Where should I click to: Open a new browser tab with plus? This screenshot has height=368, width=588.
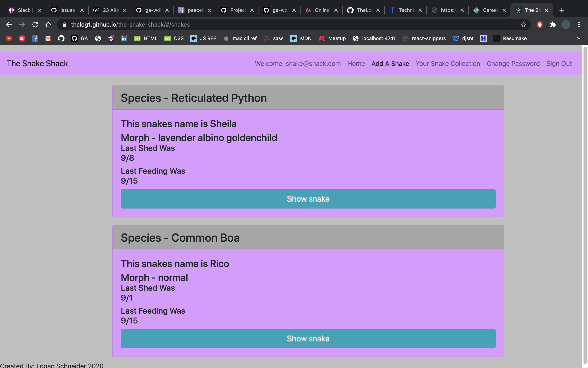(562, 10)
